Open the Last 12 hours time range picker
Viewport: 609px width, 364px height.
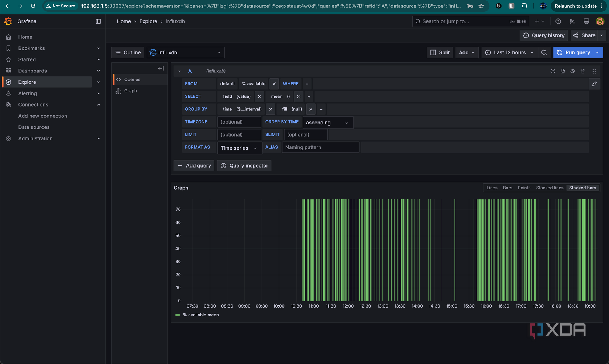[x=509, y=52]
